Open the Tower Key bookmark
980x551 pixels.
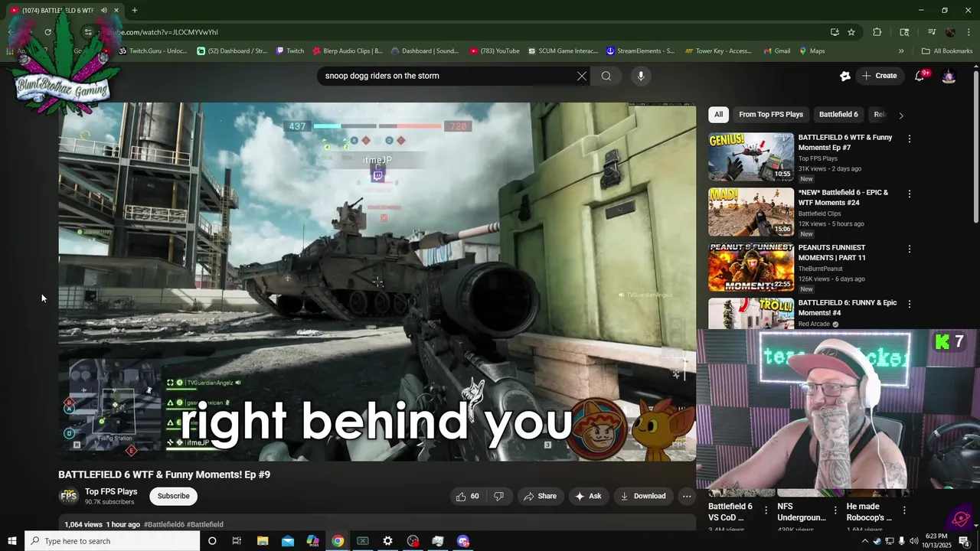(718, 51)
